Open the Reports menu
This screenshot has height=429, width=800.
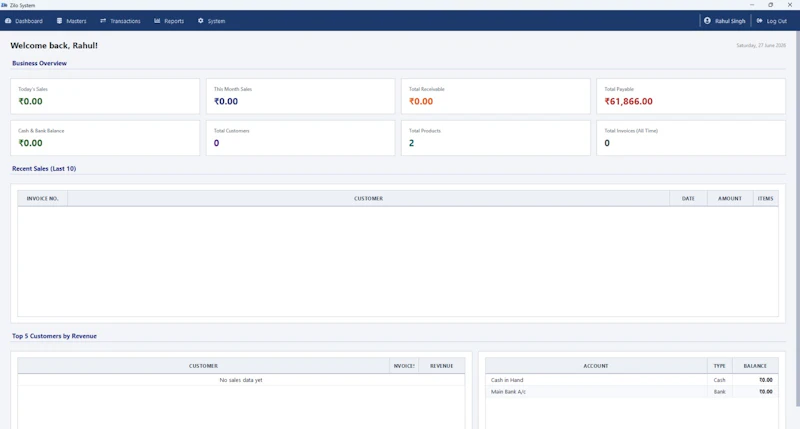click(x=169, y=21)
